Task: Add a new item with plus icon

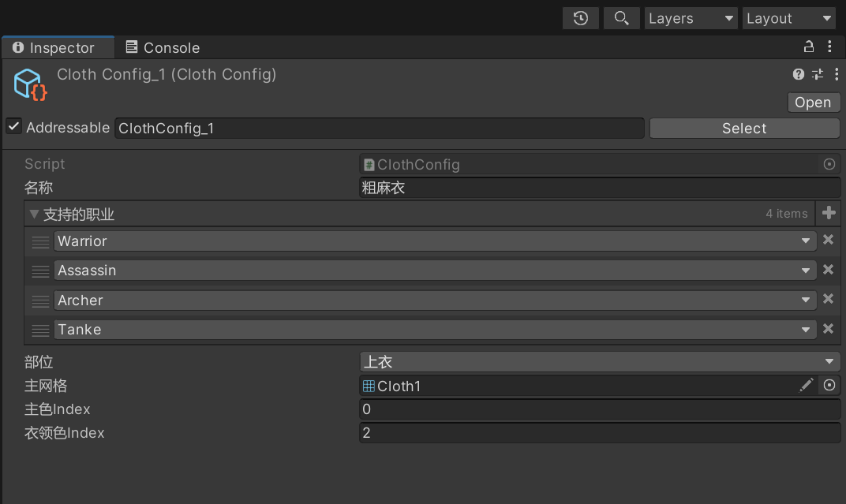Action: (x=829, y=213)
